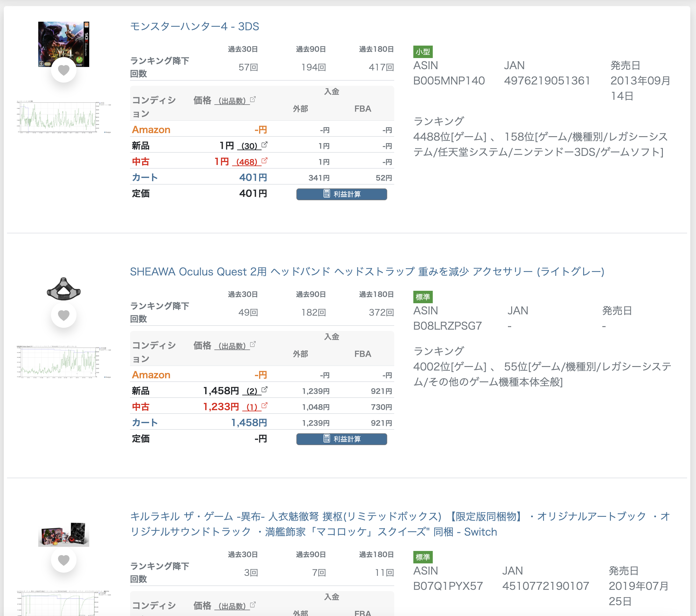Open external link icon beside 中古 (468) listings
The width and height of the screenshot is (696, 616).
pos(264,160)
